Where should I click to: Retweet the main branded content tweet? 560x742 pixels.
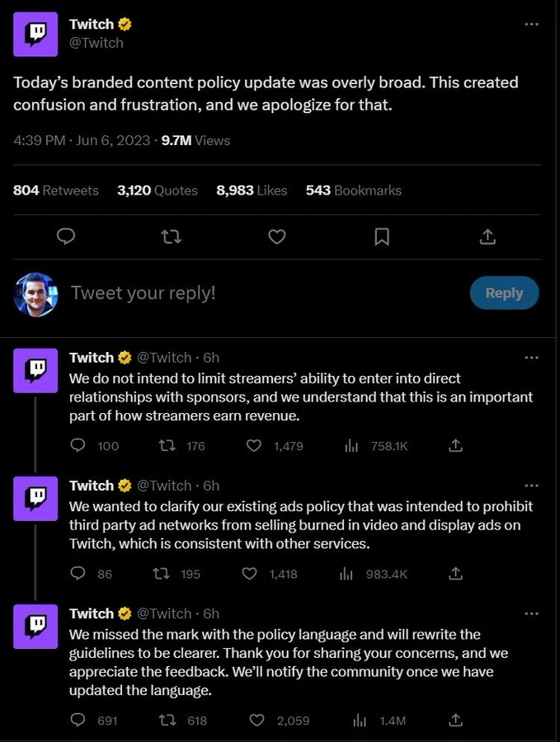(x=172, y=237)
